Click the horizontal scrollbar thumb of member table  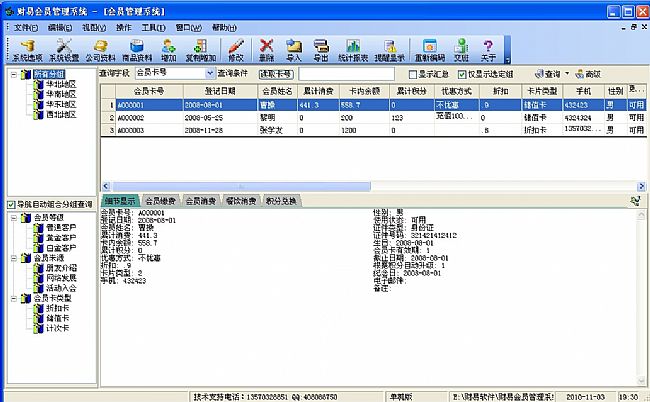241,186
